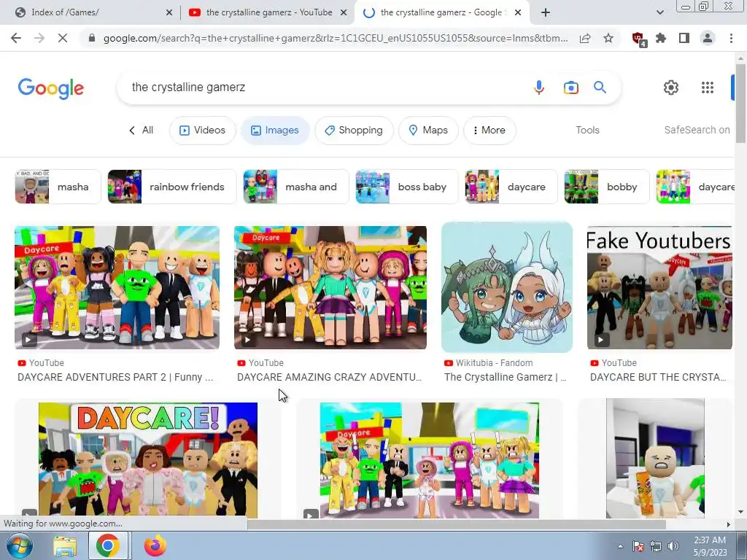Filter images by masha and chip
This screenshot has height=560, width=747.
click(296, 187)
